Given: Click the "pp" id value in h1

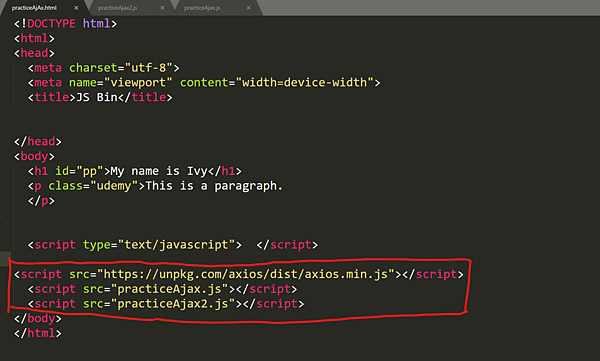Looking at the screenshot, I should pos(90,171).
